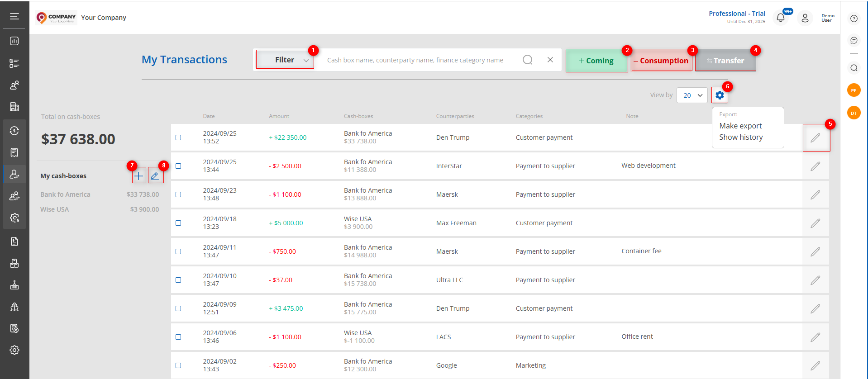
Task: Open the ship icon in the sidebar
Action: coord(14,307)
